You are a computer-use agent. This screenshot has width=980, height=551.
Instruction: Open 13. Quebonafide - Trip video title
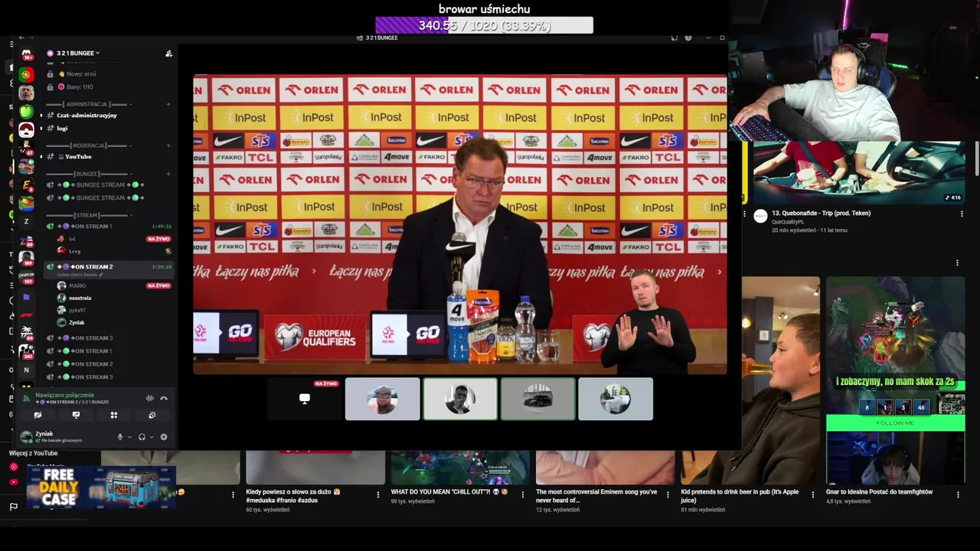[821, 214]
